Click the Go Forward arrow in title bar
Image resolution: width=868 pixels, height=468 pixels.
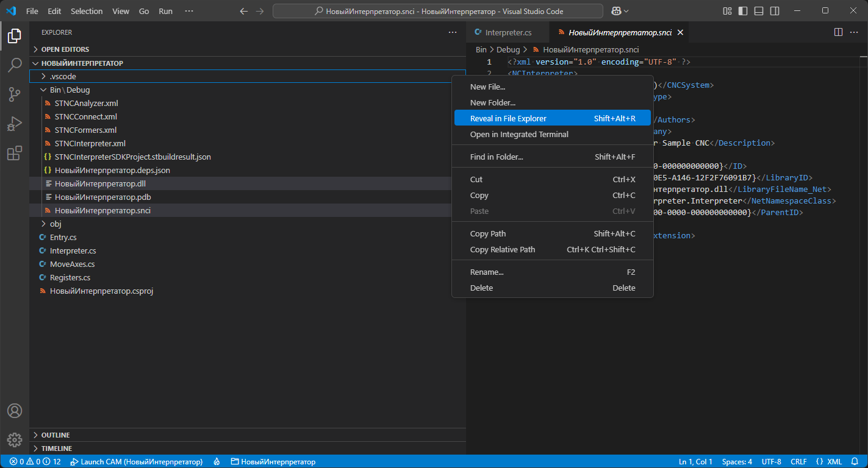(x=260, y=11)
